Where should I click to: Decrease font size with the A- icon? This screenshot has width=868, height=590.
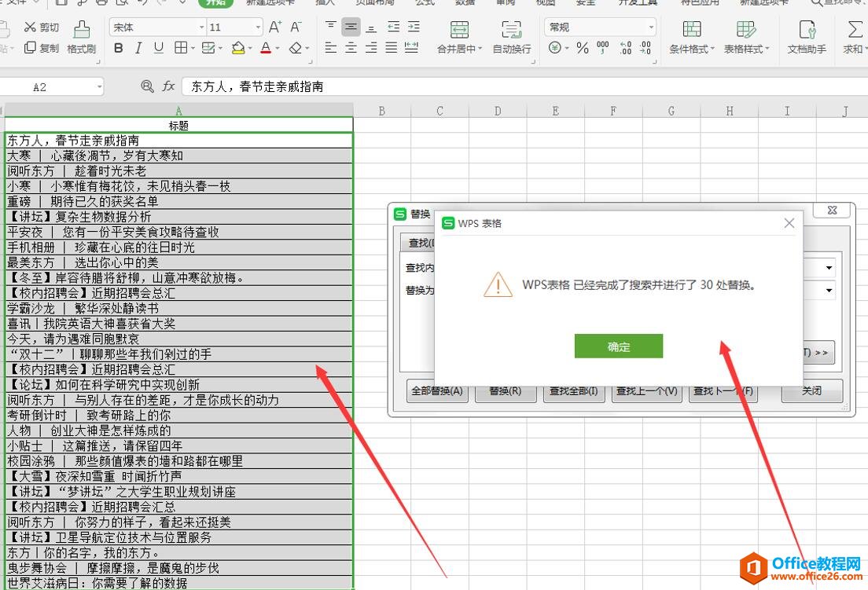tap(296, 27)
